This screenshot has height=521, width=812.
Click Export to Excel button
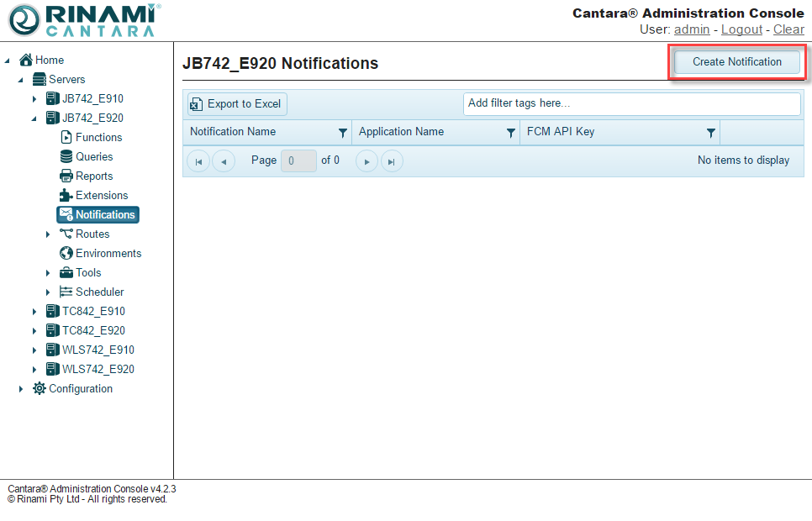point(236,104)
